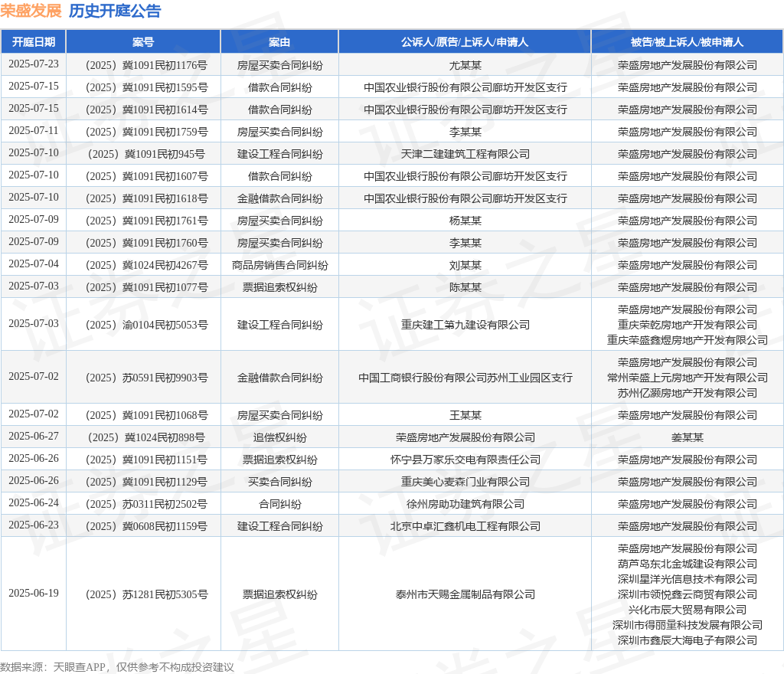Click case number "冀1091民初945号"

(x=165, y=154)
